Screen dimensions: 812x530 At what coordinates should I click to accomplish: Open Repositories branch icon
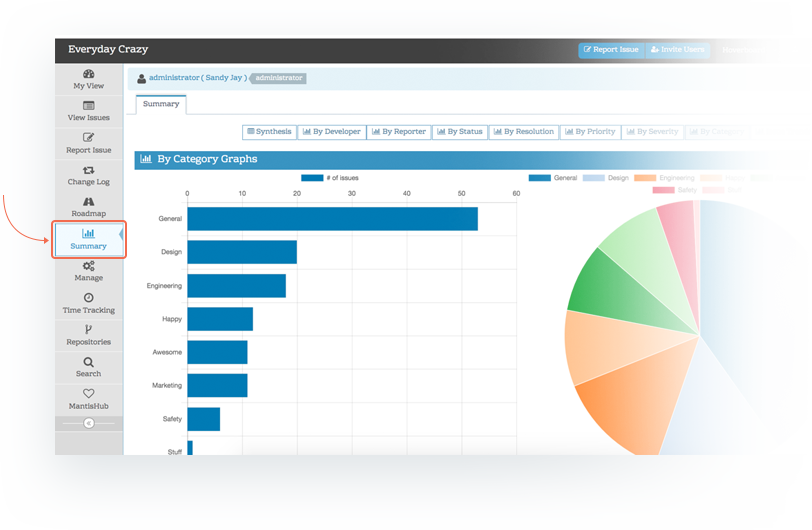(89, 330)
